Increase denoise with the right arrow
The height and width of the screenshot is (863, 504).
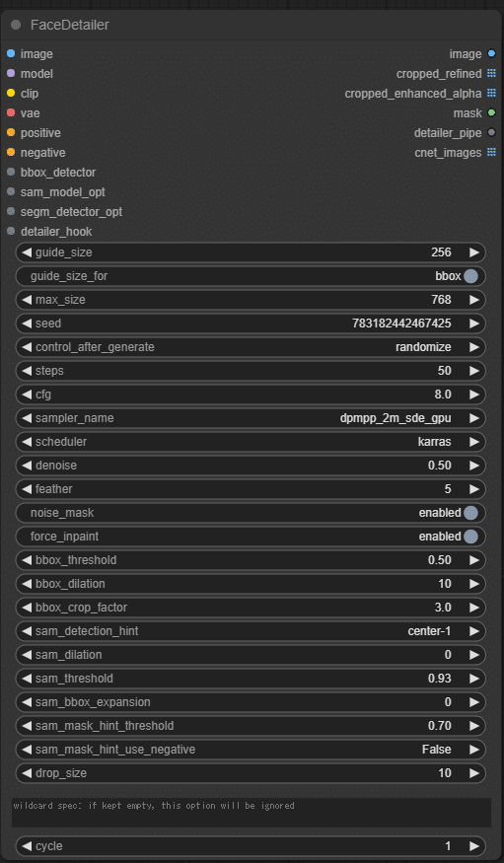(473, 466)
